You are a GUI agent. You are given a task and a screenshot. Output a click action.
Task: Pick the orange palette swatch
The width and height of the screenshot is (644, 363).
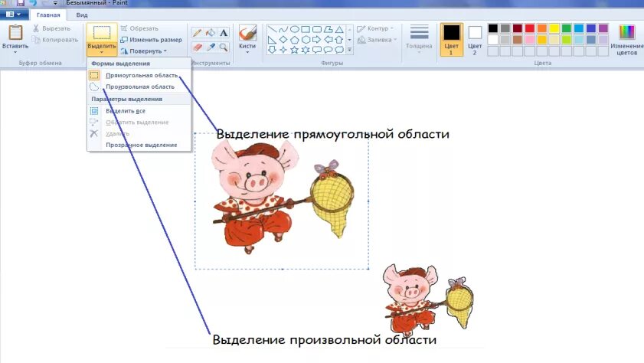pyautogui.click(x=542, y=28)
